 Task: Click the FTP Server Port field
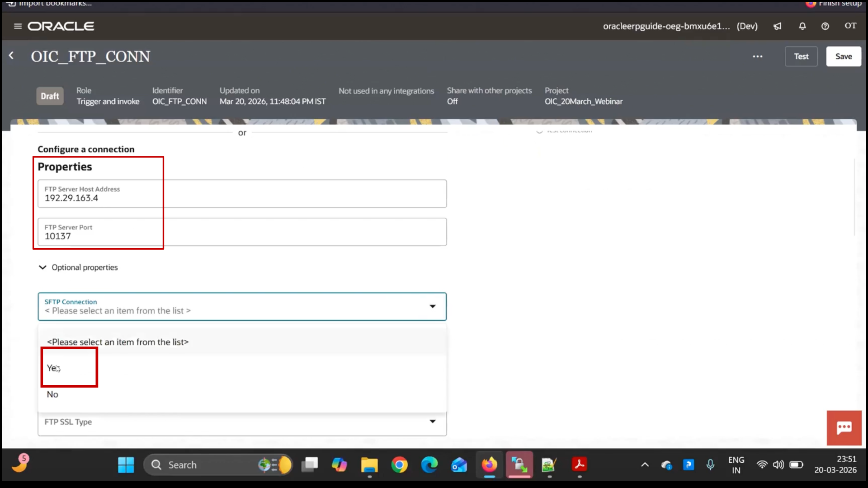[242, 232]
